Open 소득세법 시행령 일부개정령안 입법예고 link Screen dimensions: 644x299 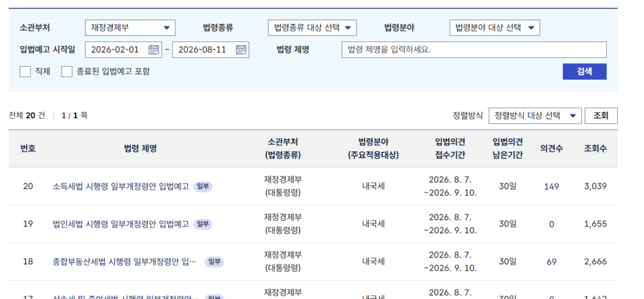pos(121,187)
